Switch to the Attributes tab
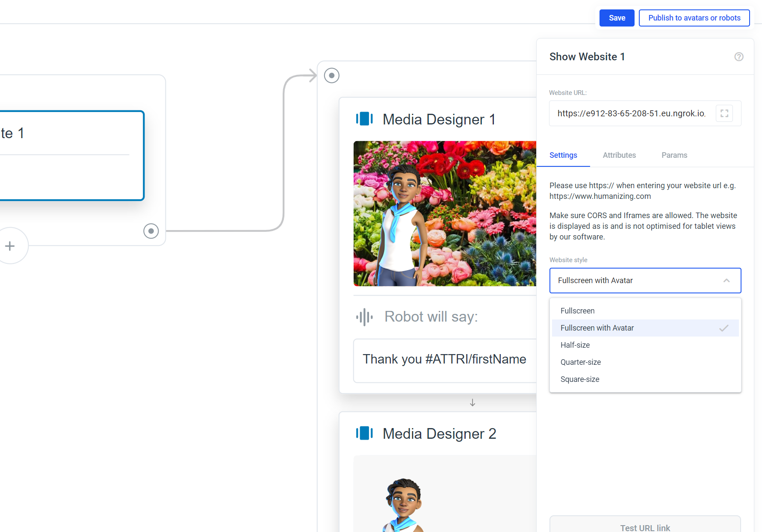The image size is (762, 532). 619,155
